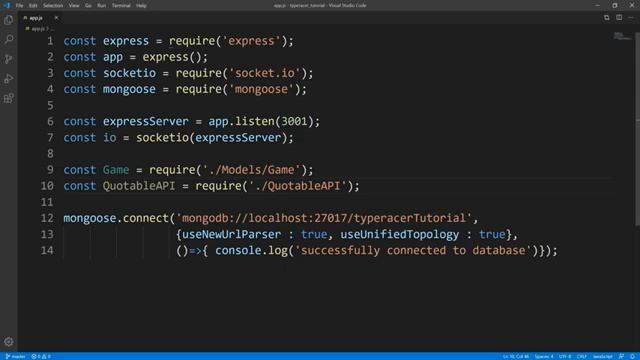Click useUnifiedTopology on line 13
Viewport: 640px width, 360px height.
(400, 234)
